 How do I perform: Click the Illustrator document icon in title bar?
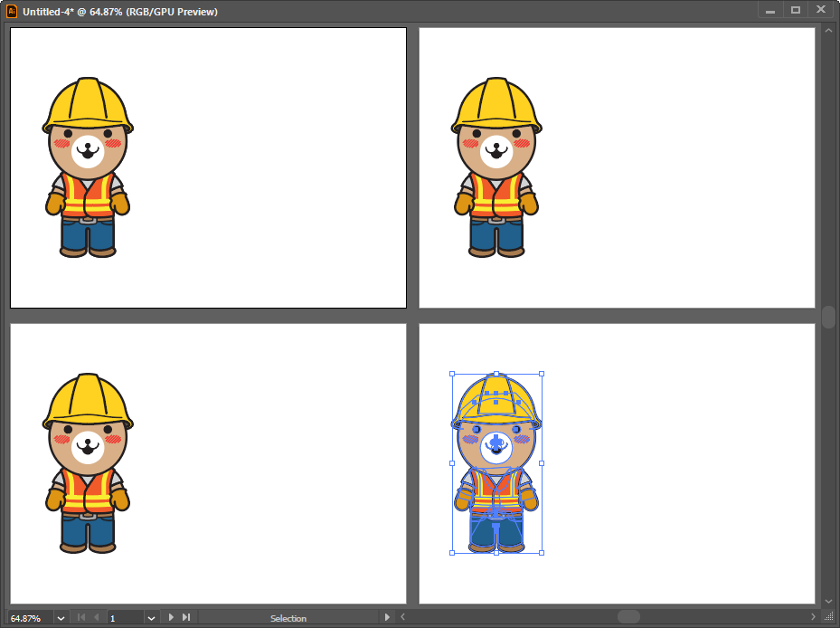tap(12, 11)
